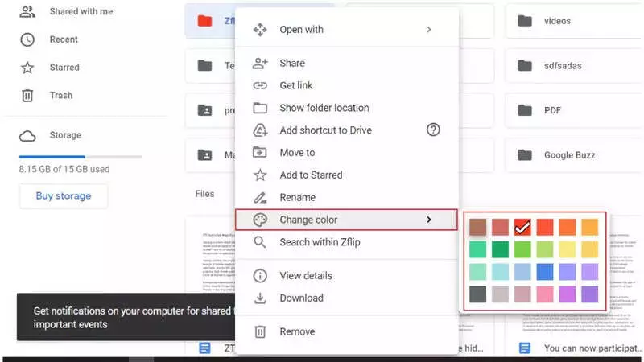Click the Remove trash can icon
The image size is (644, 362).
[x=260, y=331]
